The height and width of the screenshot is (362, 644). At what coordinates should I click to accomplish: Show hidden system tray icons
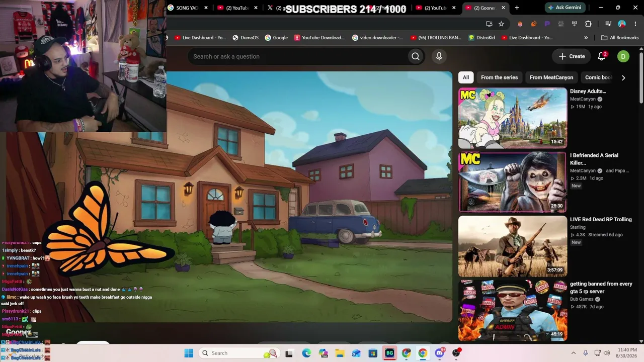573,353
